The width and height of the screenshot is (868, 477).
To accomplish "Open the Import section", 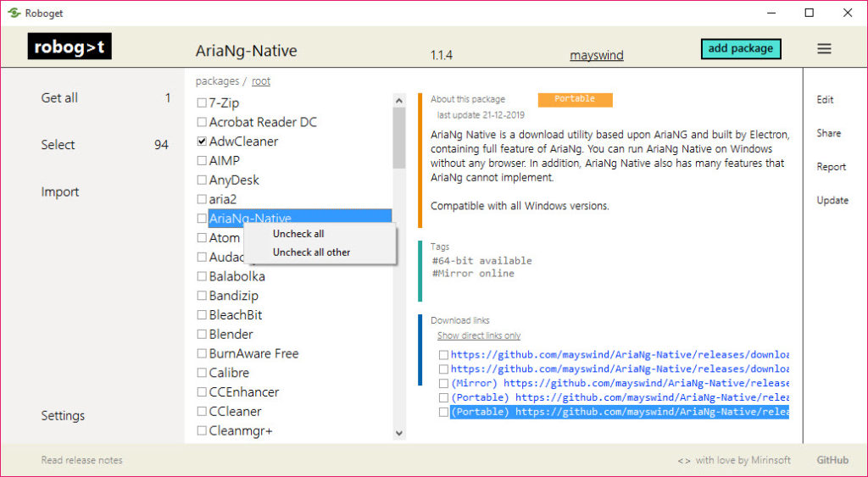I will point(60,192).
